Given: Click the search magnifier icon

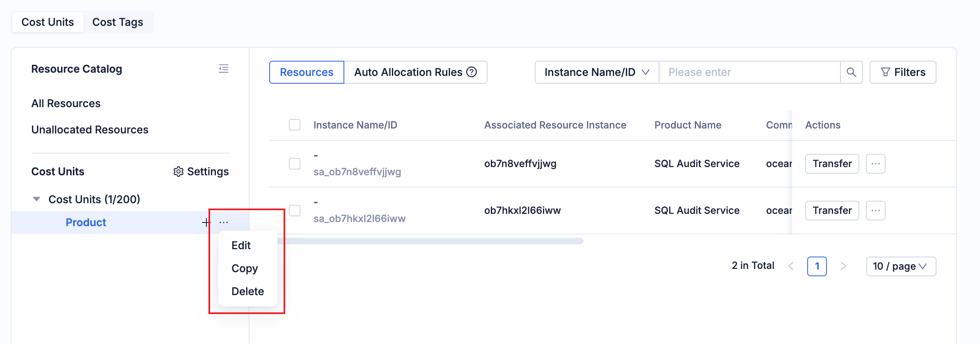Looking at the screenshot, I should point(851,72).
